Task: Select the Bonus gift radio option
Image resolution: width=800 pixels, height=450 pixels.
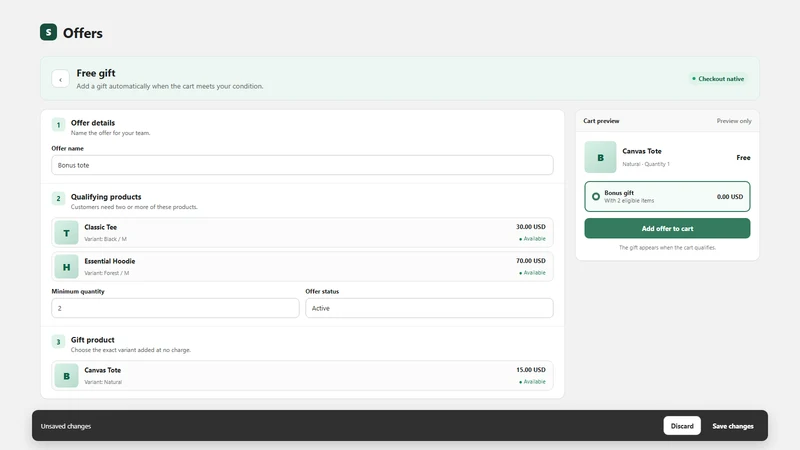Action: click(595, 196)
